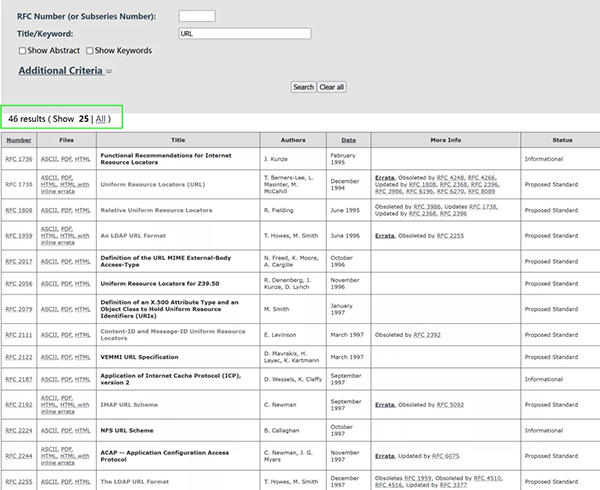600x490 pixels.
Task: Open the PDF file for RFC 2187
Action: pyautogui.click(x=66, y=379)
